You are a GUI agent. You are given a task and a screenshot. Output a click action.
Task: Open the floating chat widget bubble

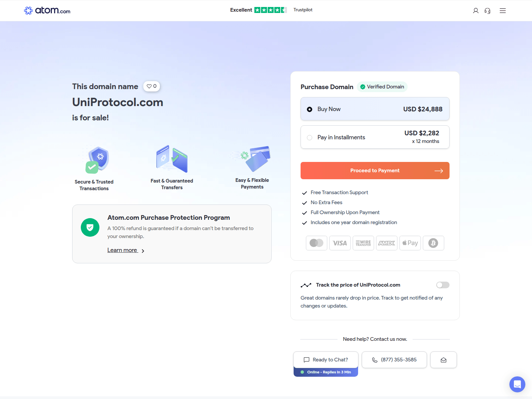click(x=517, y=384)
